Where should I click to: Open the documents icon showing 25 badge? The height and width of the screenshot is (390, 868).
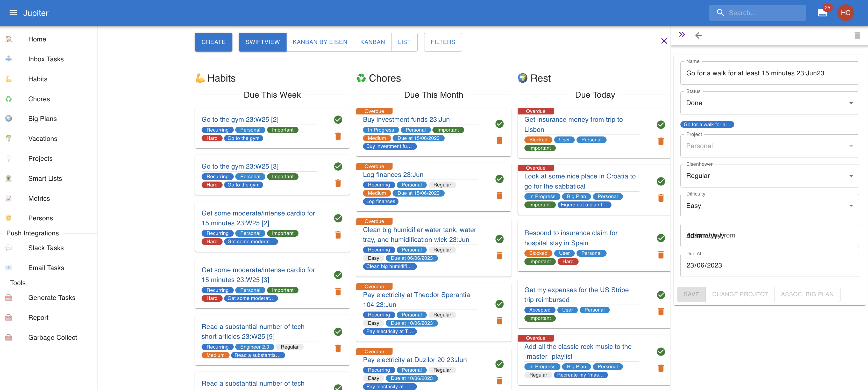[x=822, y=12]
